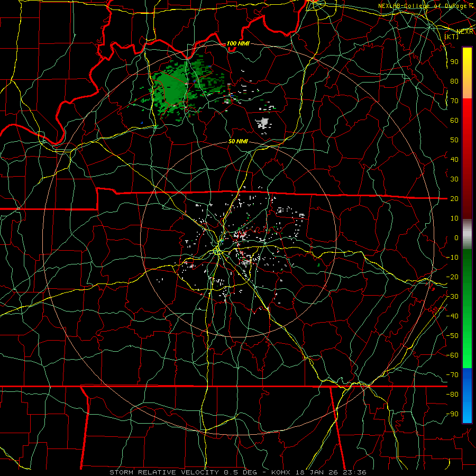Viewport: 476px width, 476px height.
Task: Click the -10 value on color scale
Action: (452, 258)
